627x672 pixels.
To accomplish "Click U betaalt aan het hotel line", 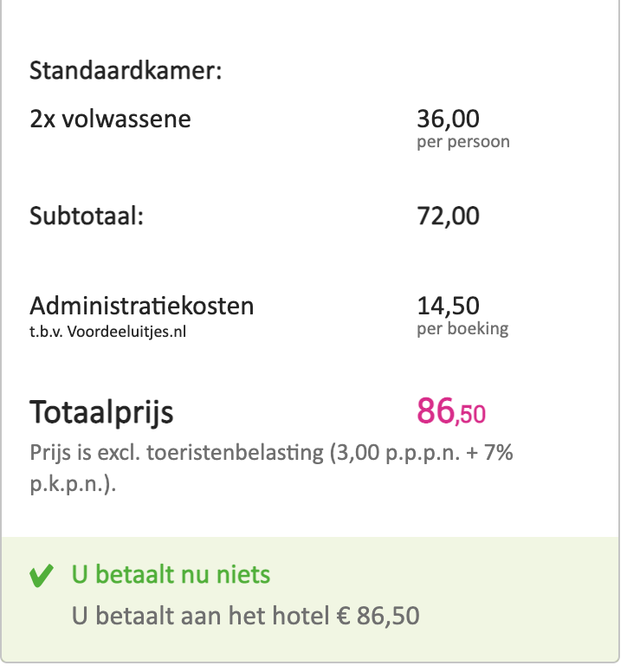I will (x=245, y=617).
